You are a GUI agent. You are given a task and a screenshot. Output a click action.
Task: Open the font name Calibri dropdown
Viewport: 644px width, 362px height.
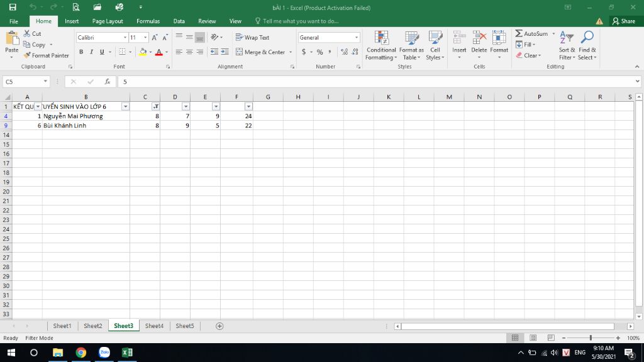(125, 37)
